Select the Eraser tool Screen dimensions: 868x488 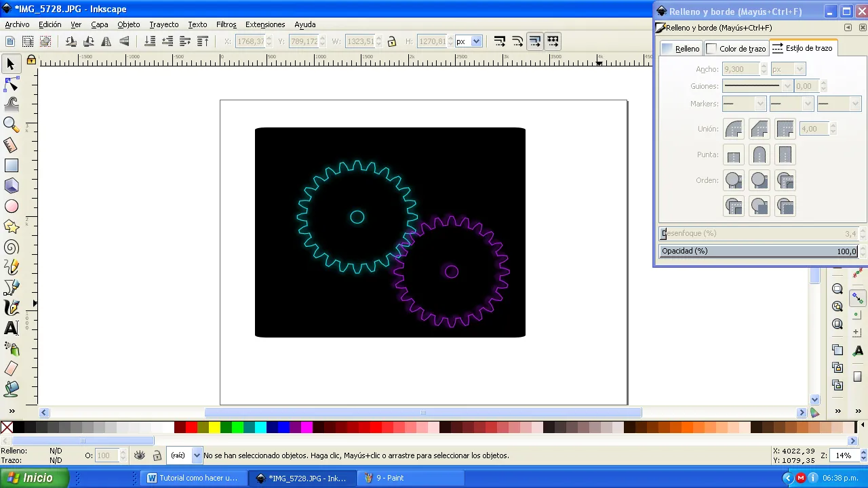(11, 369)
